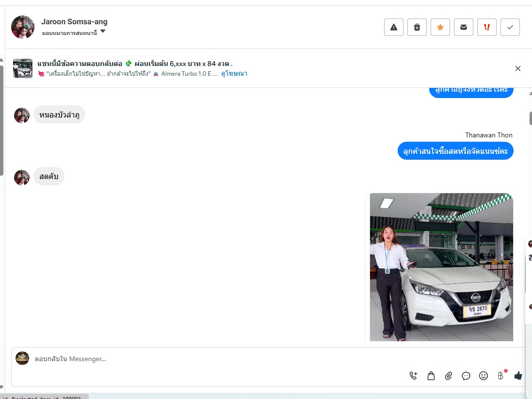The width and height of the screenshot is (532, 399).
Task: Open saved replies speech bubble icon
Action: point(466,376)
